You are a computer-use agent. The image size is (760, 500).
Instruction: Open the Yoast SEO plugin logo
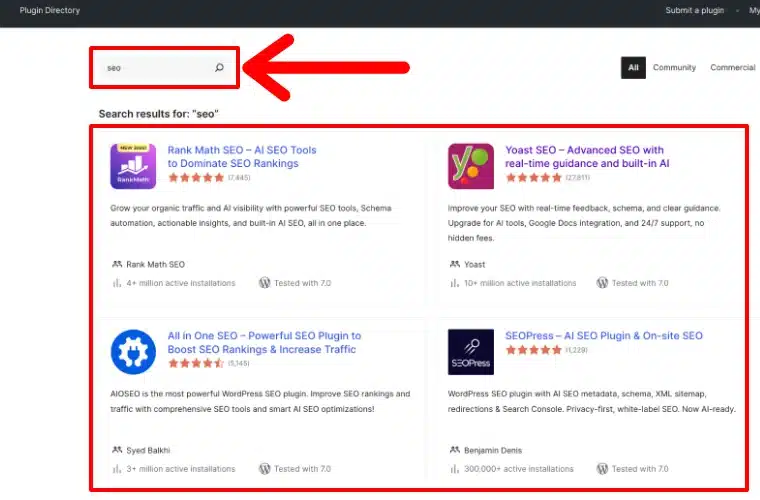471,166
